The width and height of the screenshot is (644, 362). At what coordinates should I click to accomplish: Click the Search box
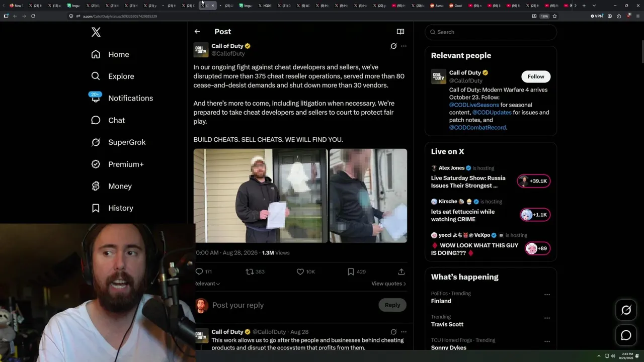pyautogui.click(x=491, y=32)
